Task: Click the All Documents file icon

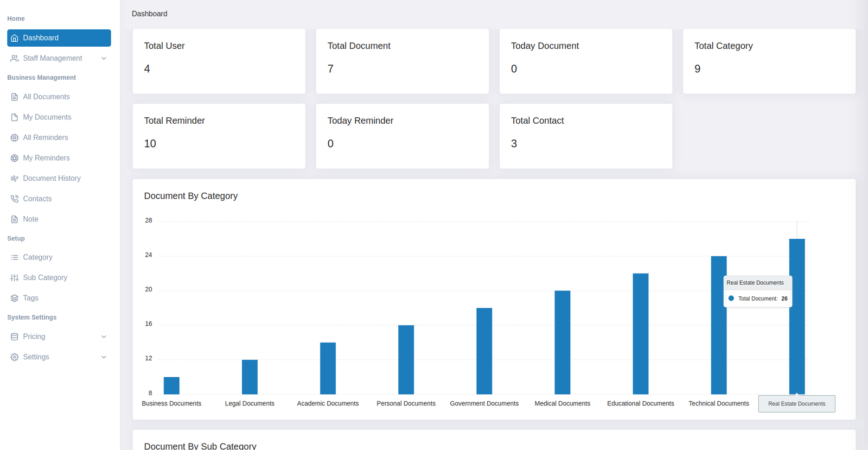Action: [x=15, y=97]
